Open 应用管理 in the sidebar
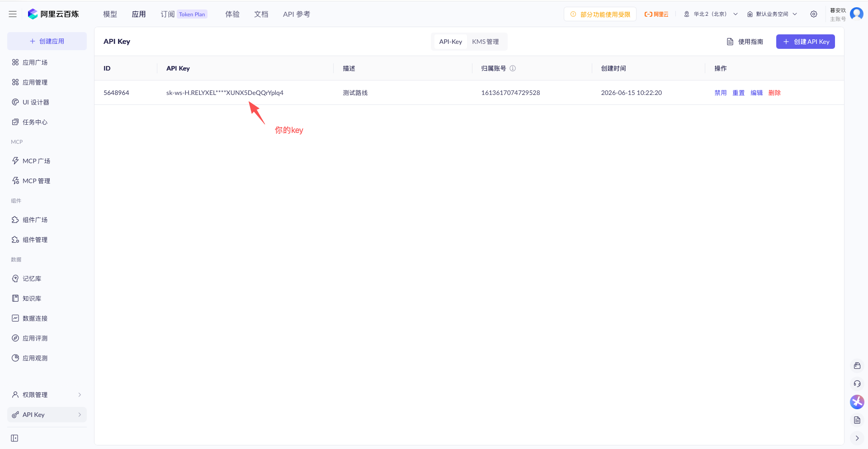 pos(47,82)
